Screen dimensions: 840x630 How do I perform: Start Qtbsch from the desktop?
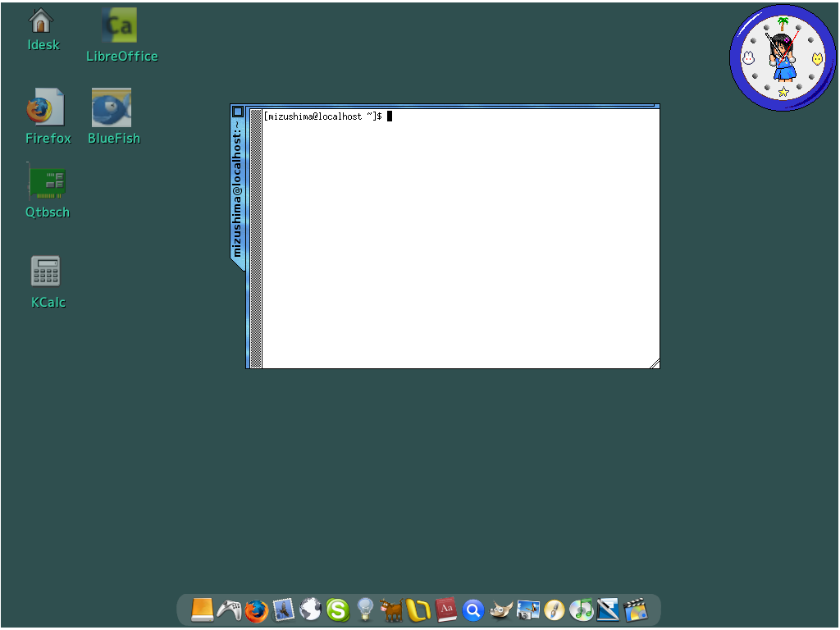pos(47,184)
